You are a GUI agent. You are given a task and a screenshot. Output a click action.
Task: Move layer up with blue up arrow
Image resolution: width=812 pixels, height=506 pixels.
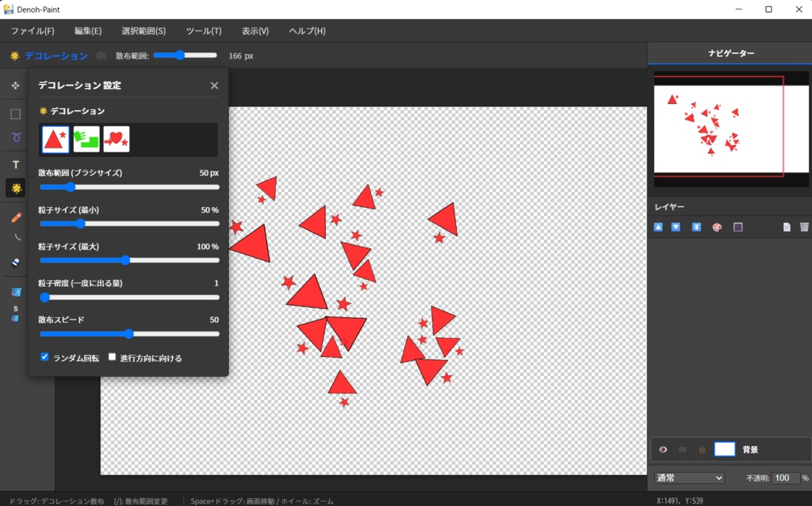click(x=658, y=227)
